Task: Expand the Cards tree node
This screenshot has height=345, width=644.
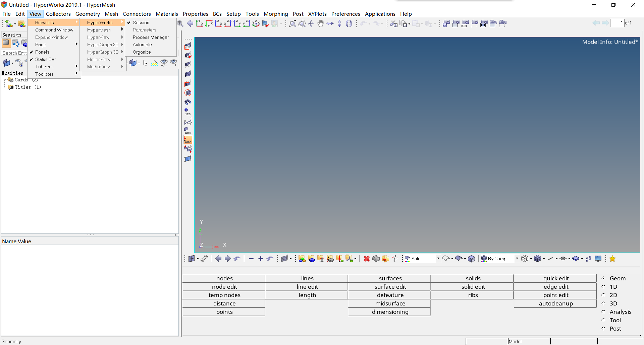Action: 4,80
